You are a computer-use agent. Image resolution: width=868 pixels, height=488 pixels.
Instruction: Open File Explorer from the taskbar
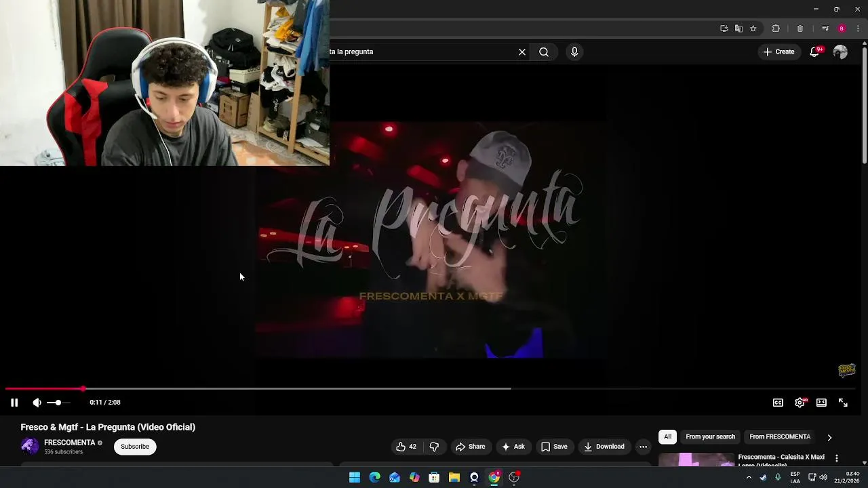[x=454, y=477]
